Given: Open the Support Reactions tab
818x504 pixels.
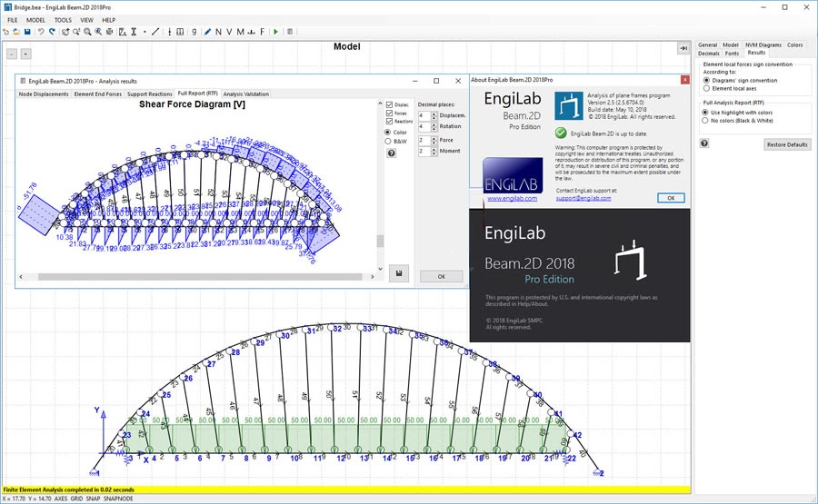Looking at the screenshot, I should [149, 94].
